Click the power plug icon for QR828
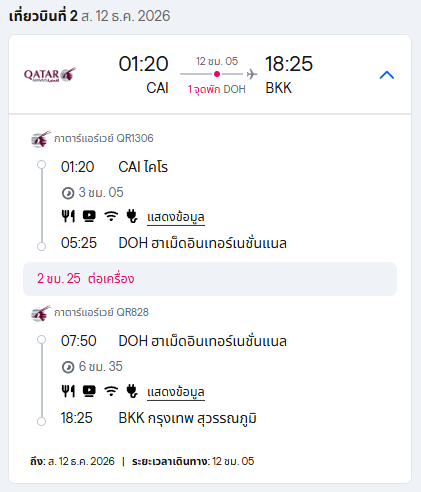Screen dimensions: 421x492 coord(132,391)
